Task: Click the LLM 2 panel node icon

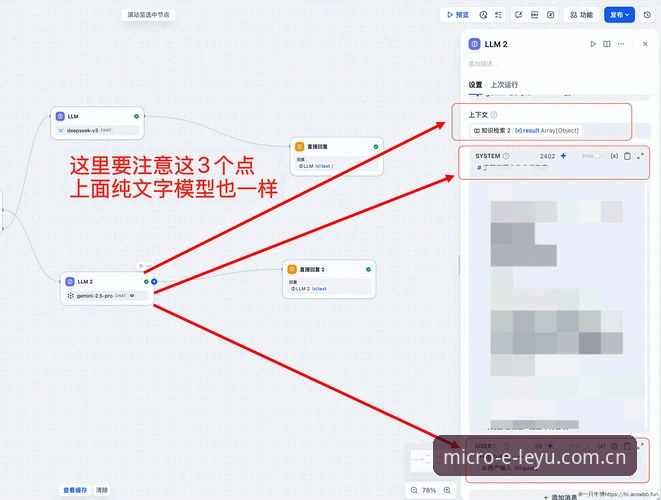Action: pyautogui.click(x=474, y=44)
